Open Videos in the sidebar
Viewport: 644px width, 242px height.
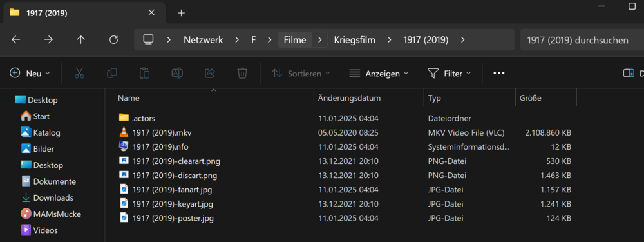39,230
